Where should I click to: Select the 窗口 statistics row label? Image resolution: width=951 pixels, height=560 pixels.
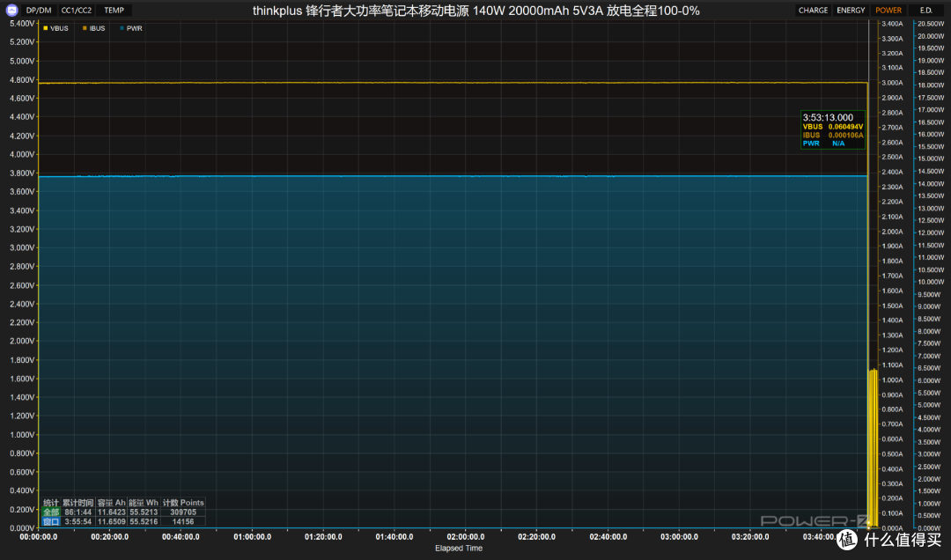pos(51,522)
